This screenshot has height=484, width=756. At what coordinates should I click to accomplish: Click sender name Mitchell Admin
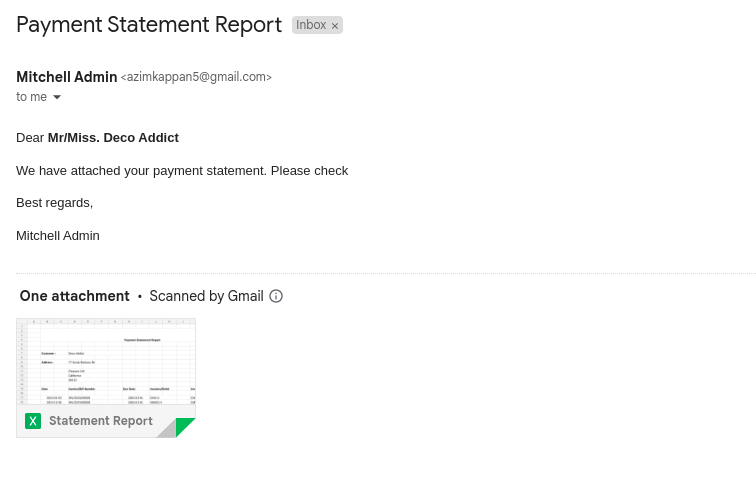[x=66, y=77]
